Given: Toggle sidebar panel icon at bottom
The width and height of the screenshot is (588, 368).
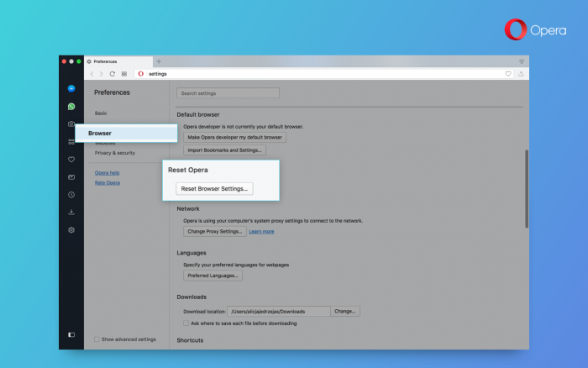Looking at the screenshot, I should (71, 334).
